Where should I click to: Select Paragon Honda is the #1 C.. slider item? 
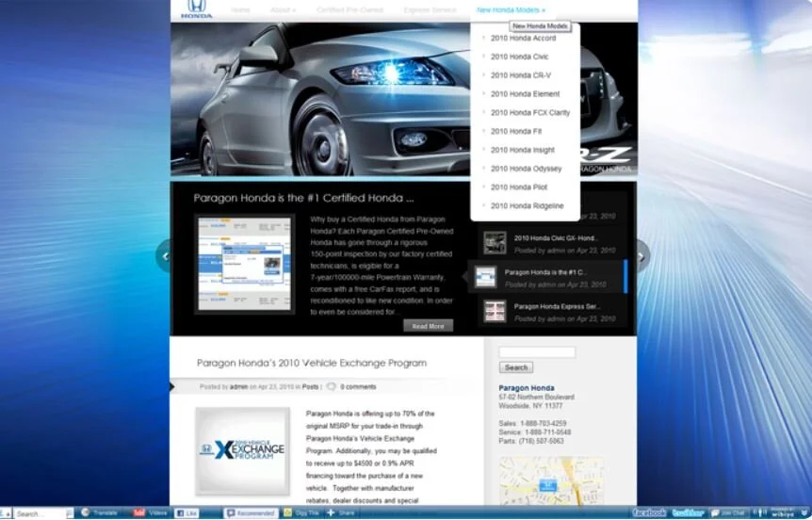point(547,277)
